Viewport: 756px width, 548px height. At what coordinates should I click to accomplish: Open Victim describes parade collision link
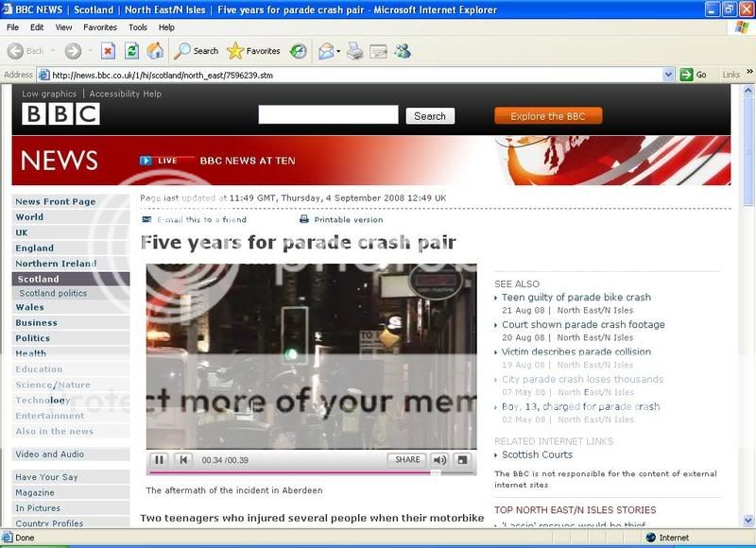click(576, 351)
